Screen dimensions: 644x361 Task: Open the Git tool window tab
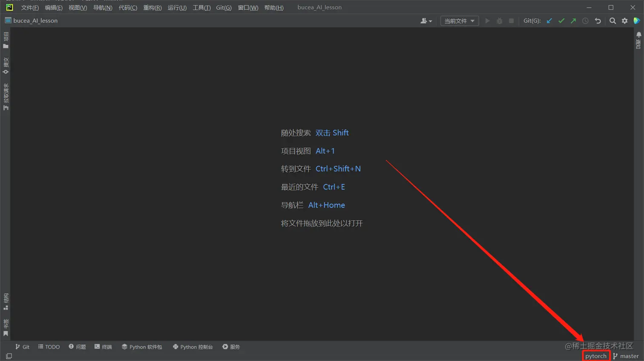click(22, 347)
